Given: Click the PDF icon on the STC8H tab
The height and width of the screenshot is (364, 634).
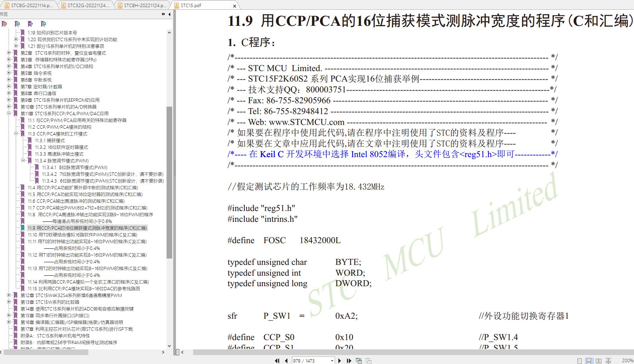Looking at the screenshot, I should point(120,5).
